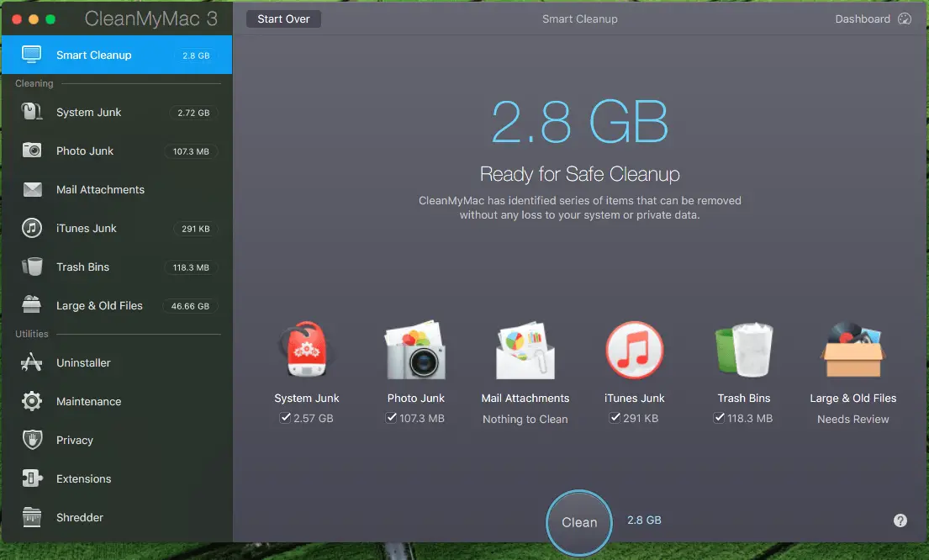Click the Start Over button
The image size is (929, 560).
click(x=283, y=19)
